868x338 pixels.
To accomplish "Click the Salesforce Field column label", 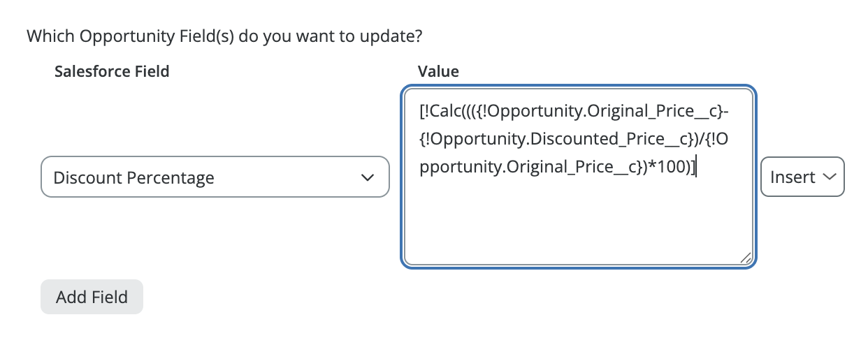I will [x=112, y=71].
